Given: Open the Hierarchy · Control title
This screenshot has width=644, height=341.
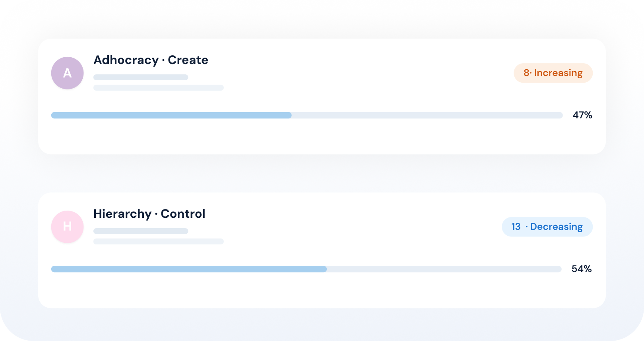Looking at the screenshot, I should click(149, 214).
